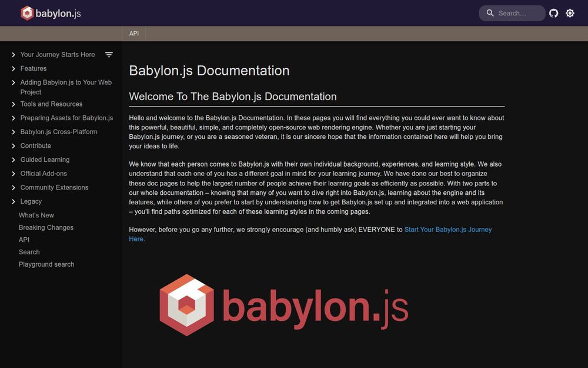Click the Babylon.js logo in the header
The image size is (588, 368).
pyautogui.click(x=51, y=13)
